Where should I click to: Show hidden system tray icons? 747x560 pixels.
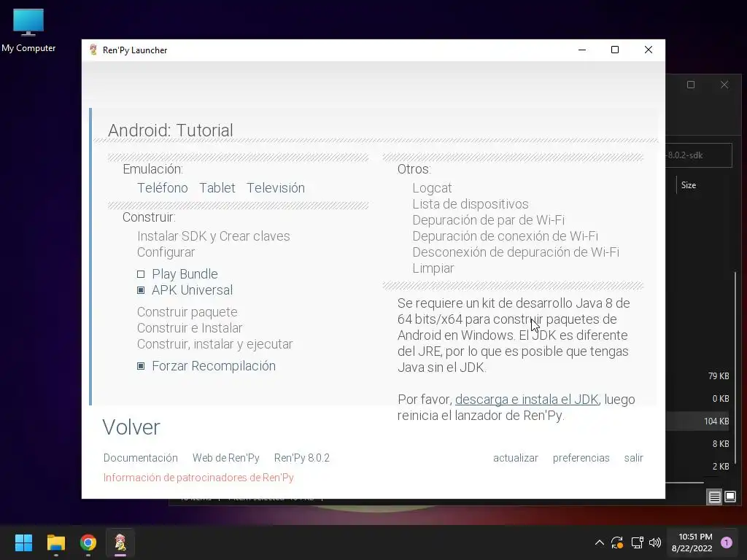(600, 542)
